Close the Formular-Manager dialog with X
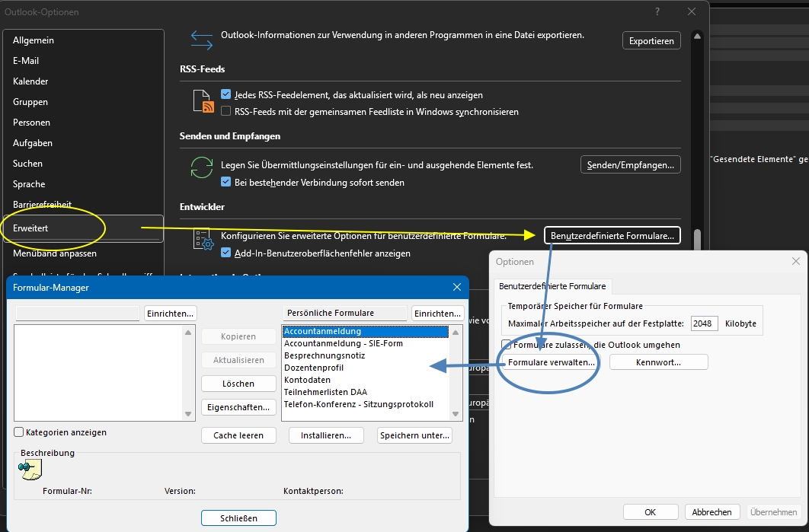The image size is (809, 532). (456, 287)
